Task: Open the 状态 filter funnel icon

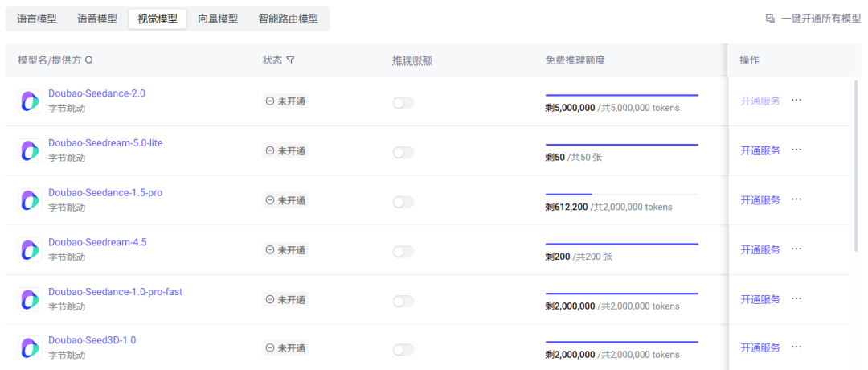Action: [290, 60]
